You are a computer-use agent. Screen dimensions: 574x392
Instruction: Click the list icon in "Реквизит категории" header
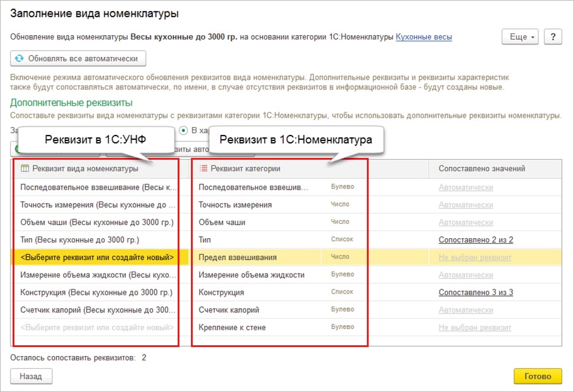203,168
